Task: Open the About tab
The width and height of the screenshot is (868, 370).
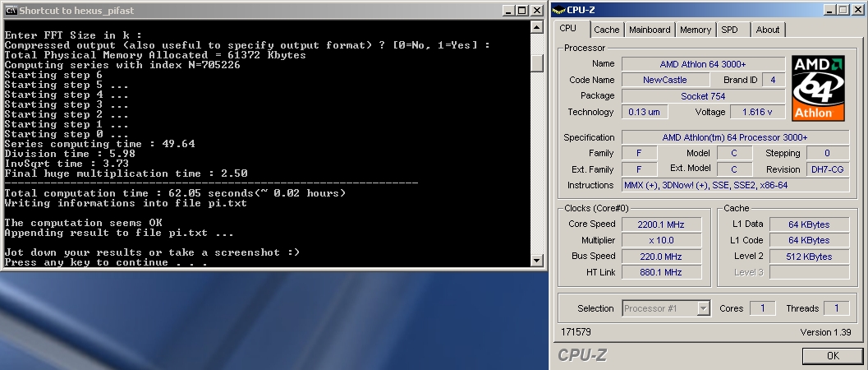Action: point(768,30)
